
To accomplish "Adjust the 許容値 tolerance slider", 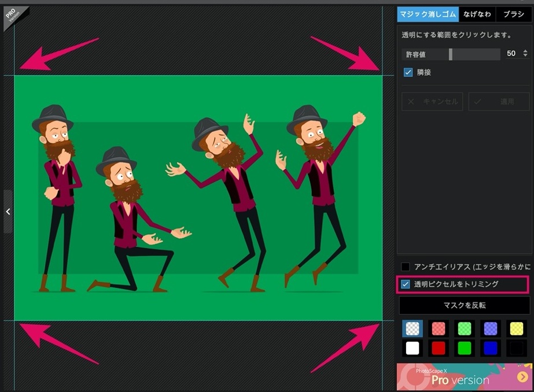I will point(451,54).
